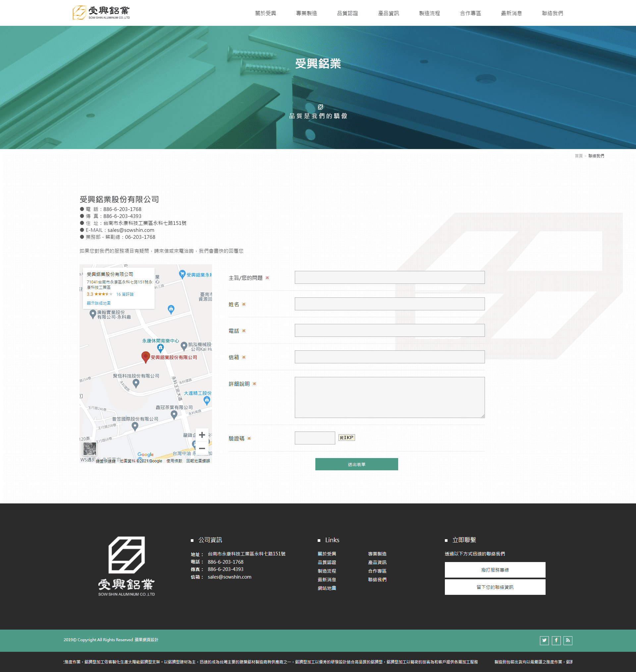Click the Sow Shin Aluminum header logo
The height and width of the screenshot is (672, 636).
101,13
